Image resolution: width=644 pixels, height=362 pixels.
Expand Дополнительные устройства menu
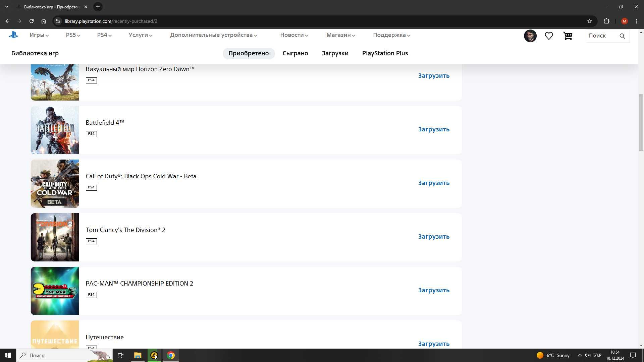[214, 35]
